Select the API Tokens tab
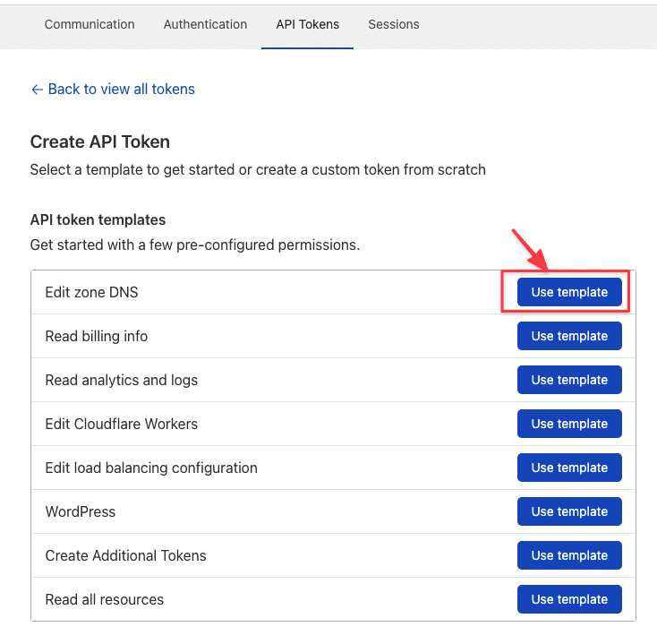 pyautogui.click(x=307, y=24)
